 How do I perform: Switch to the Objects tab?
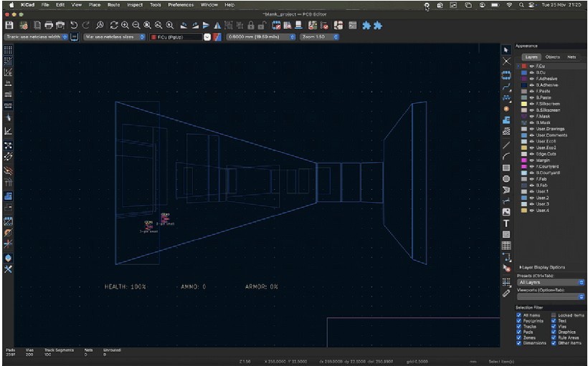[x=552, y=57]
